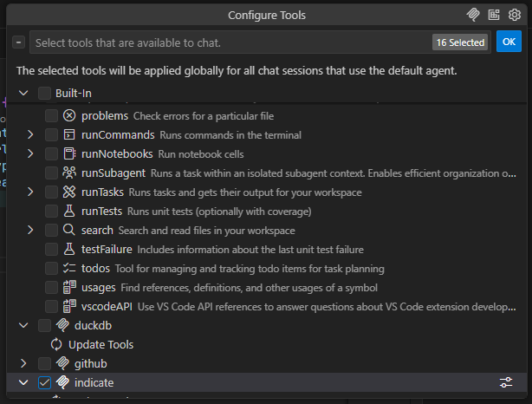
Task: Toggle the github server checkbox
Action: pos(44,363)
